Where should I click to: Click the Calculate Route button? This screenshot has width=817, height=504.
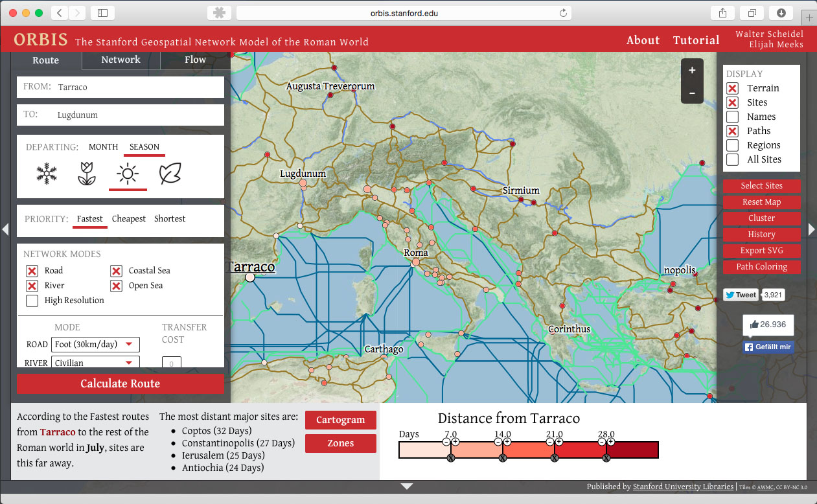point(120,384)
